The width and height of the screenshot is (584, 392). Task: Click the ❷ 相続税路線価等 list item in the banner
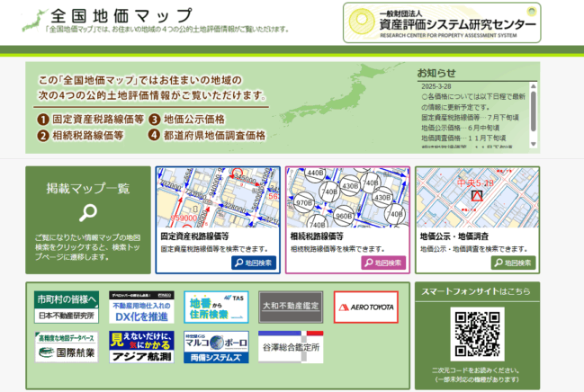(x=80, y=136)
